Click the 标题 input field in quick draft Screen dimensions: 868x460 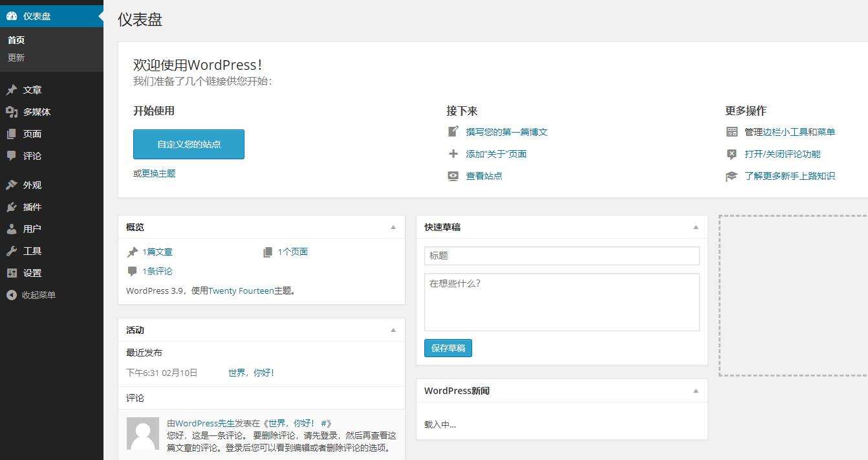561,256
